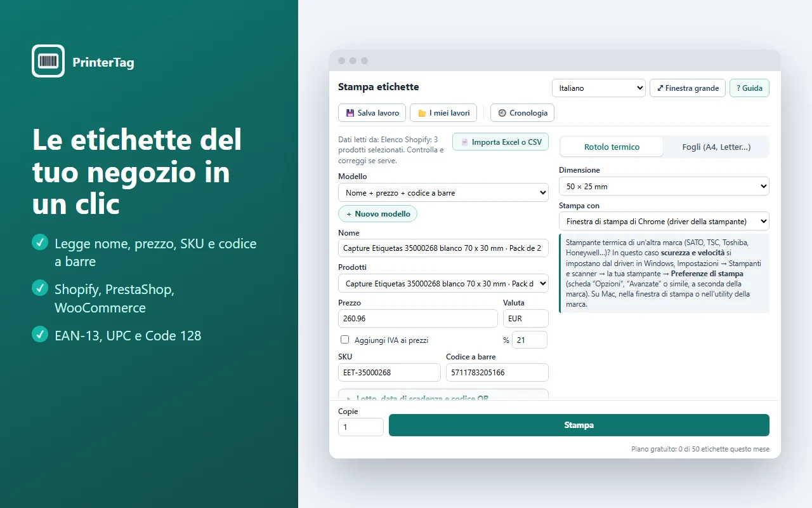The image size is (812, 508).
Task: Open the Prodotti product dropdown
Action: [x=443, y=283]
